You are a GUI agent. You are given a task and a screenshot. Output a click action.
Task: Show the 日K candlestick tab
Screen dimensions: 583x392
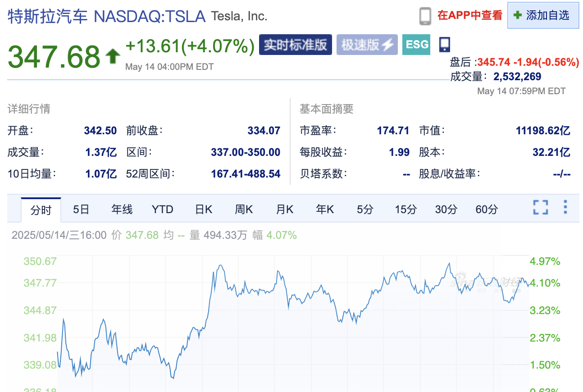[x=204, y=209]
